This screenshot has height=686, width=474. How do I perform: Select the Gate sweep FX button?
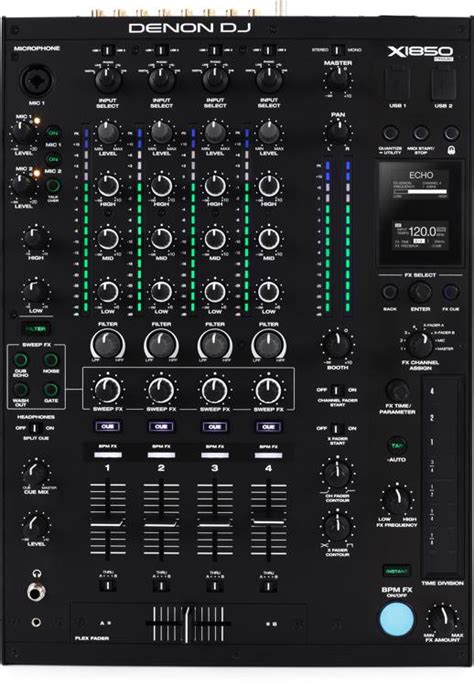51,389
